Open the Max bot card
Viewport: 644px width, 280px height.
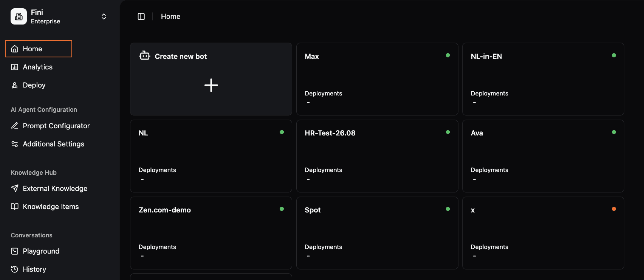[x=377, y=79]
